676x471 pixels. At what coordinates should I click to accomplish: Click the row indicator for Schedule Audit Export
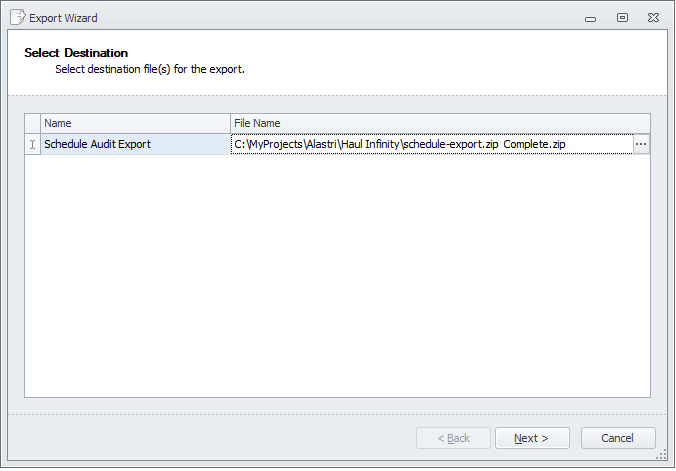tap(33, 144)
